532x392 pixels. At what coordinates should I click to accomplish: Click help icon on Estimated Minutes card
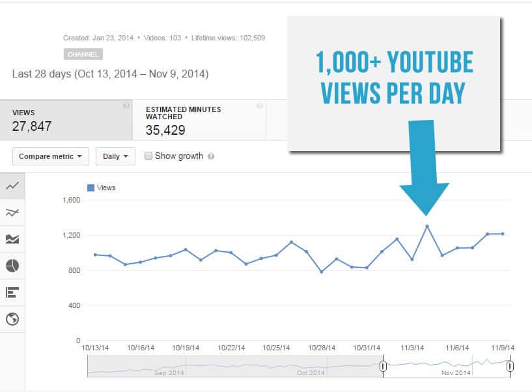260,105
